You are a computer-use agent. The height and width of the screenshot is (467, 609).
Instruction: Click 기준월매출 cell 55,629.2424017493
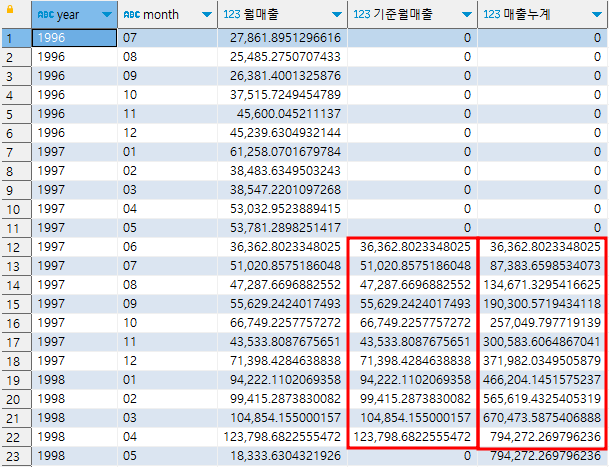point(412,304)
